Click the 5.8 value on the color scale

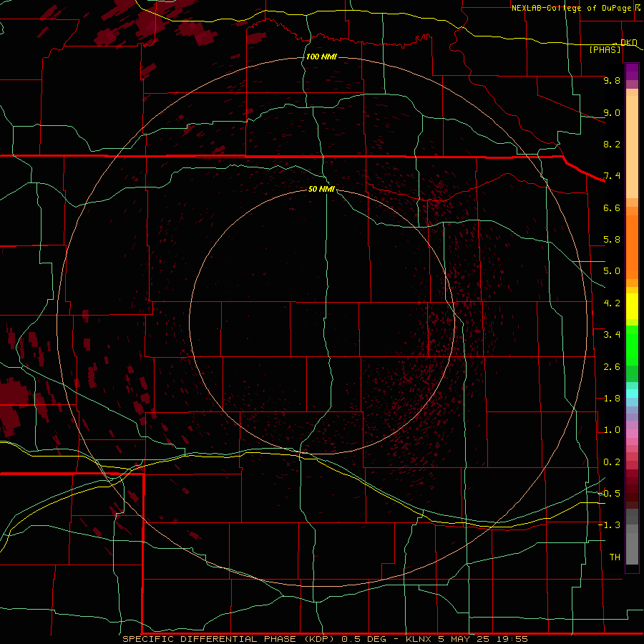tap(612, 240)
